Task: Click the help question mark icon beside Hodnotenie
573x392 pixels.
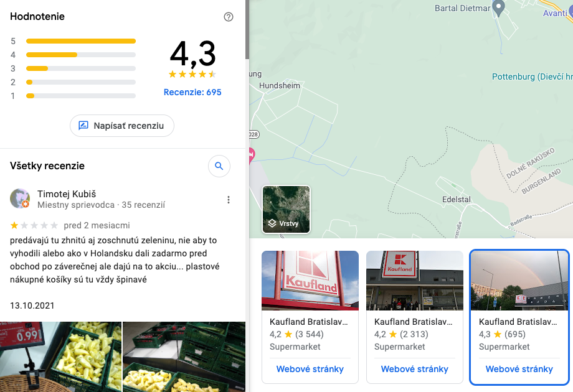Action: [x=229, y=17]
